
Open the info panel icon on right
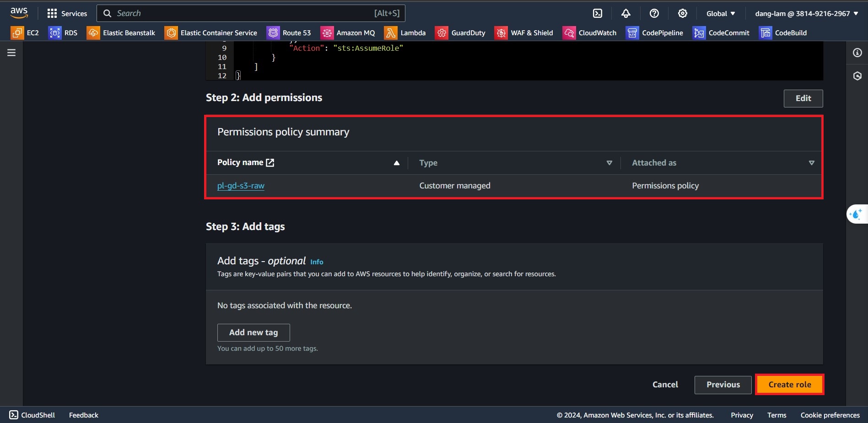(857, 53)
